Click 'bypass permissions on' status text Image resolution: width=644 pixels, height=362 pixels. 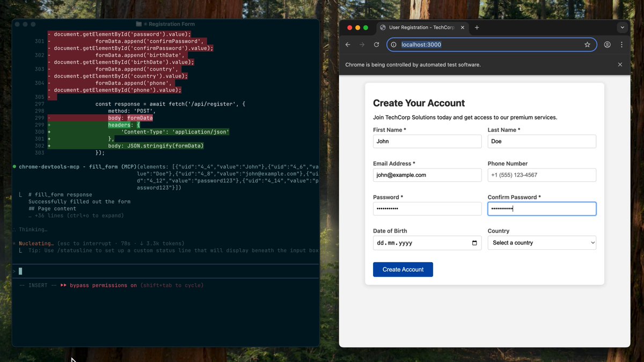point(103,285)
